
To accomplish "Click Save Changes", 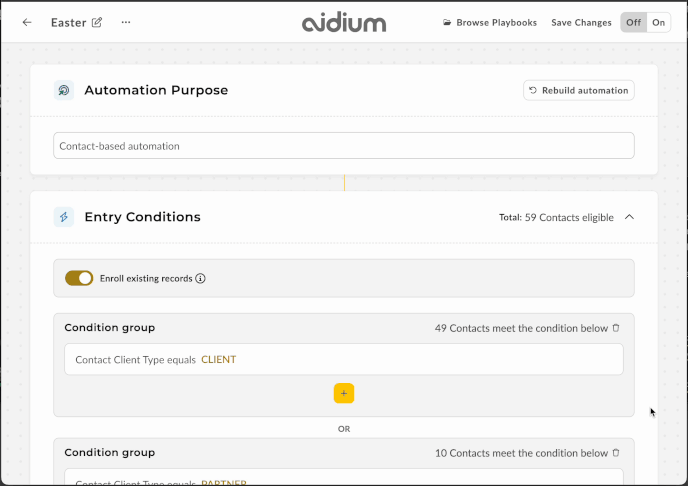I will pos(581,22).
